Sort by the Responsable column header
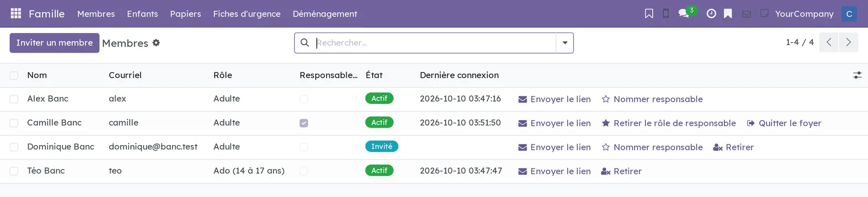The height and width of the screenshot is (197, 868). click(328, 75)
